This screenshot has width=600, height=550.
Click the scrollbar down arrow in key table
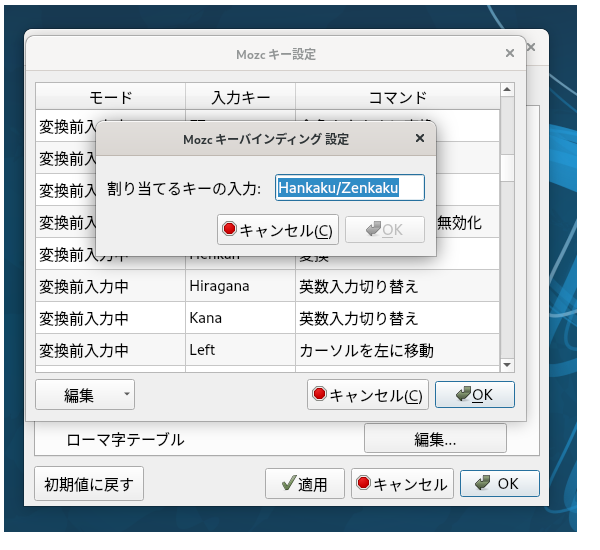coord(507,365)
